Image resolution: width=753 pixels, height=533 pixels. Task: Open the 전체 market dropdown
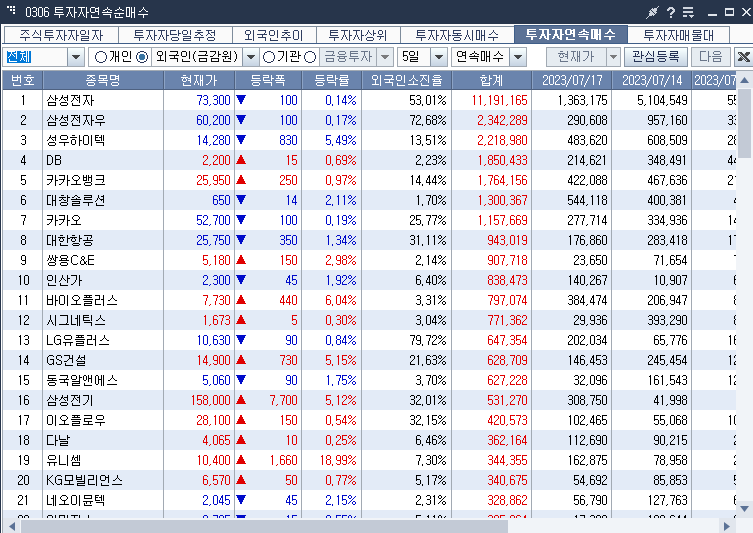coord(75,57)
